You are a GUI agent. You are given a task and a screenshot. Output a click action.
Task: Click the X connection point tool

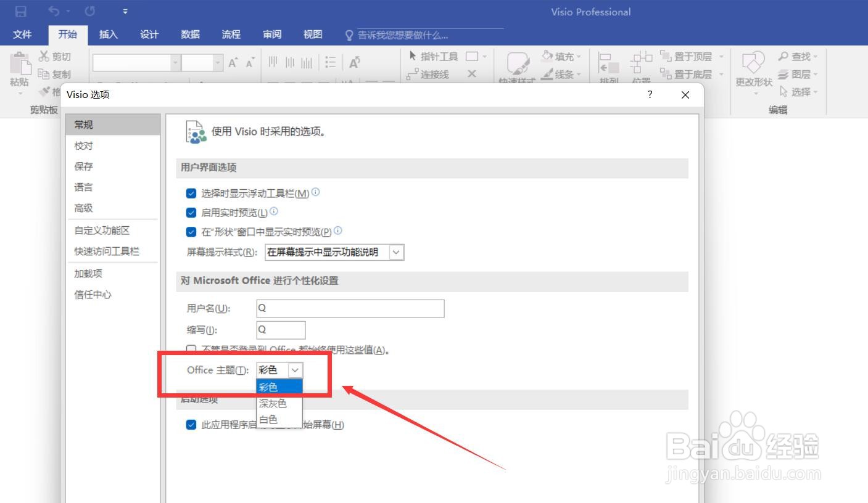coord(472,74)
